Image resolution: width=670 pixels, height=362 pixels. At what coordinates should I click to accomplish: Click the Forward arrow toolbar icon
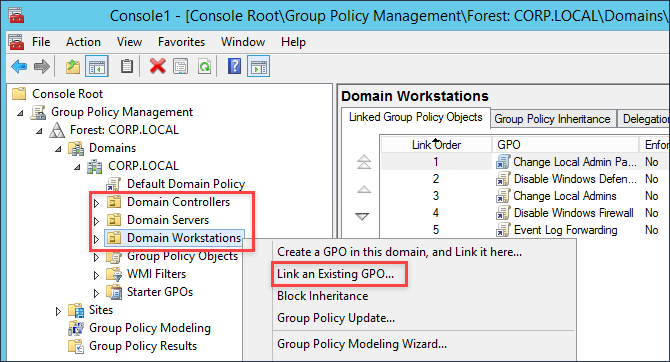tap(42, 66)
